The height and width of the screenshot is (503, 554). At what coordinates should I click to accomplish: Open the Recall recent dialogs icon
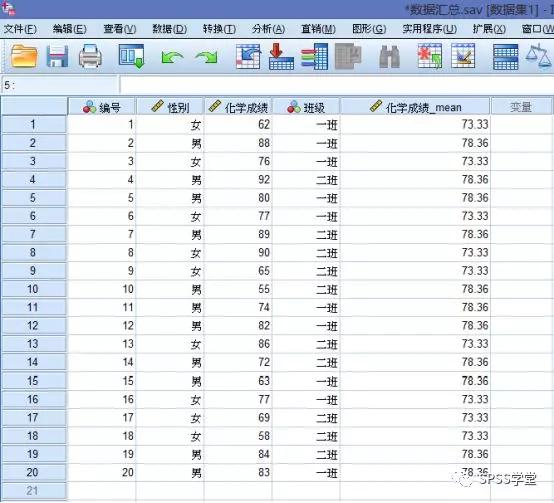(x=131, y=56)
